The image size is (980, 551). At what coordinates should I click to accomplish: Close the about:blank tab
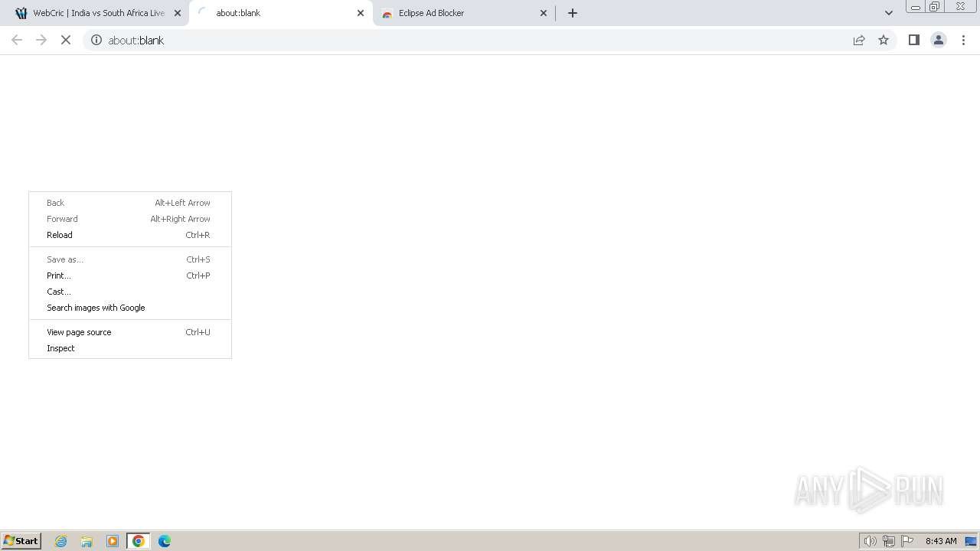pyautogui.click(x=361, y=13)
